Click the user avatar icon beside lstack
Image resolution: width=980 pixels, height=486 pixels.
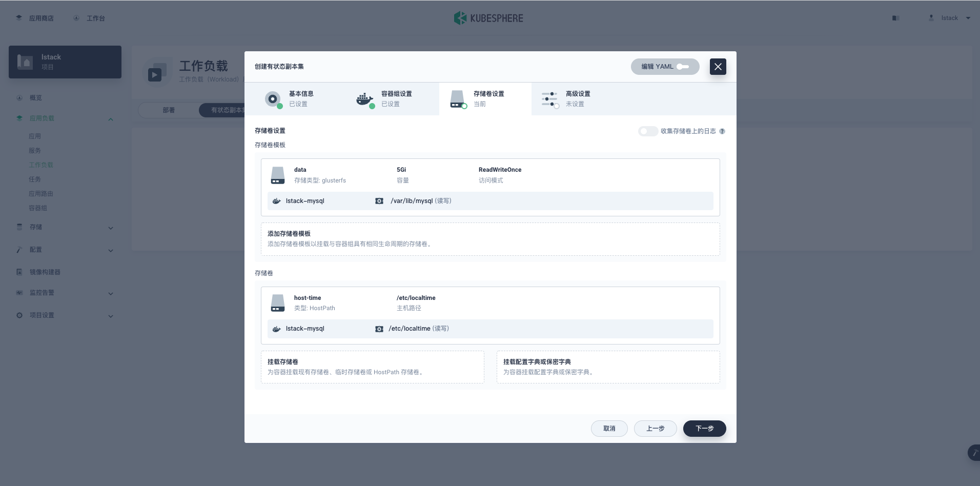(x=931, y=18)
